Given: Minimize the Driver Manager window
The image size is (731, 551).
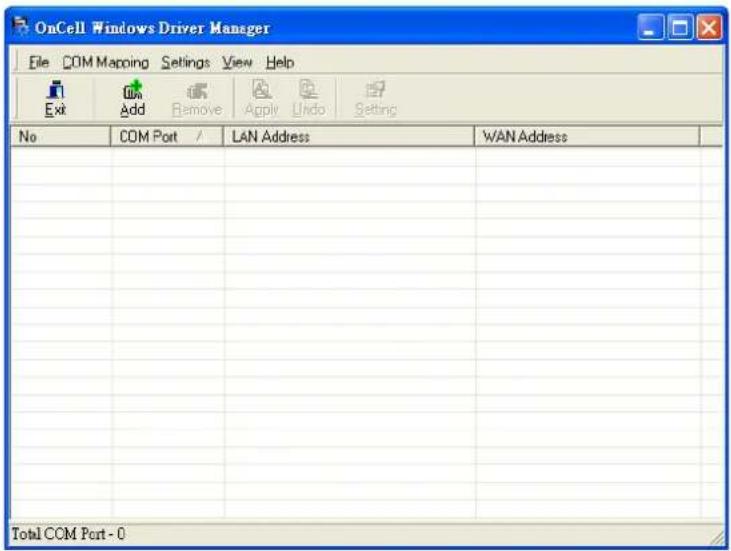Looking at the screenshot, I should [650, 27].
